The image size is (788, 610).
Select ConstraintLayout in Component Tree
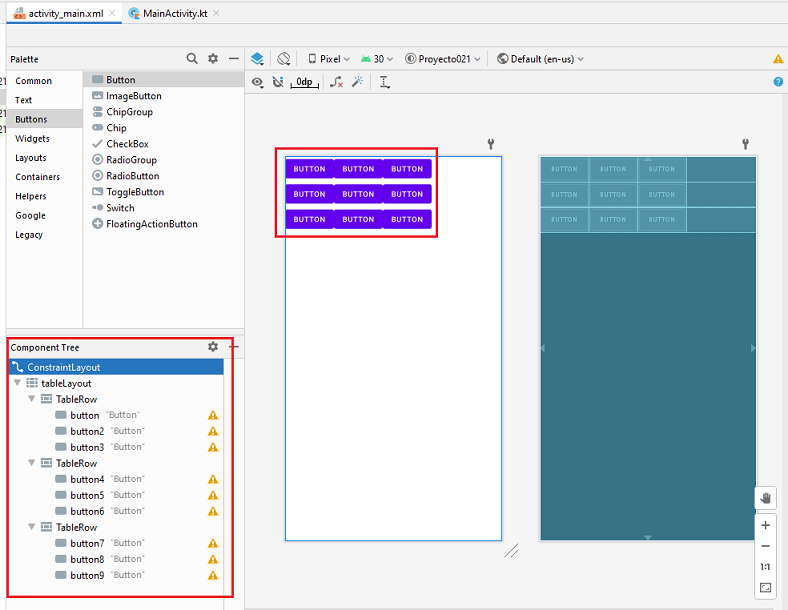tap(117, 367)
